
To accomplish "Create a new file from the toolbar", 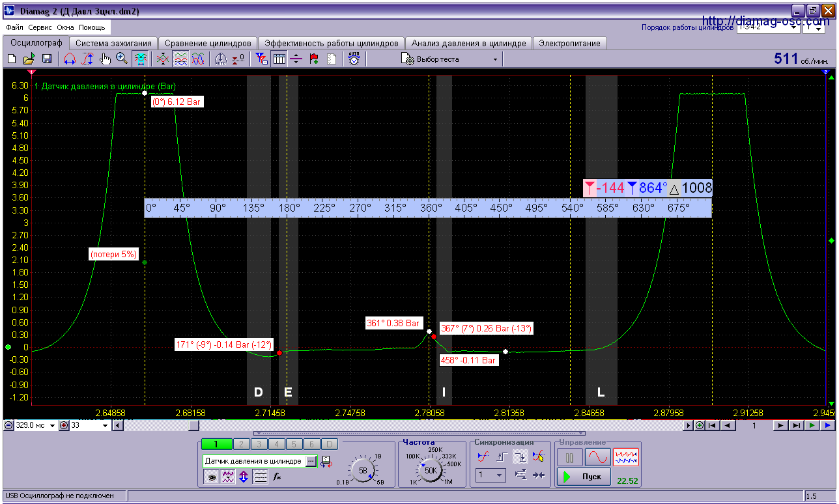I will (x=12, y=59).
